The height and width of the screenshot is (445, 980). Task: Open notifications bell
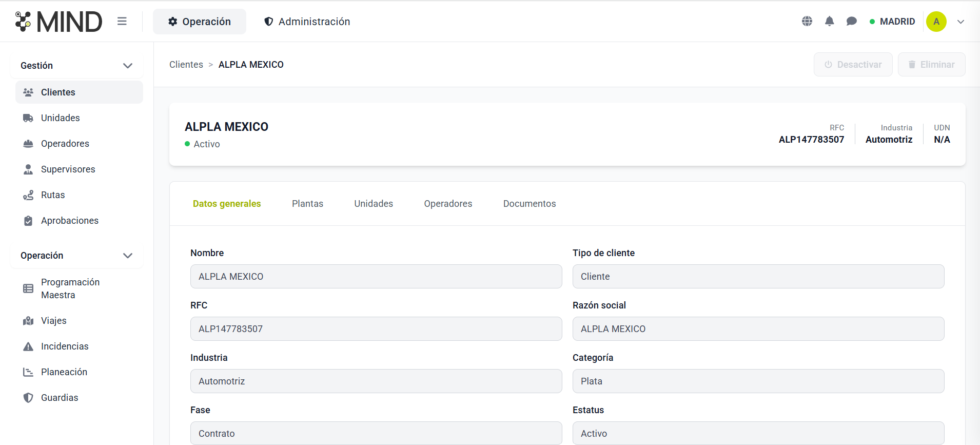tap(829, 21)
